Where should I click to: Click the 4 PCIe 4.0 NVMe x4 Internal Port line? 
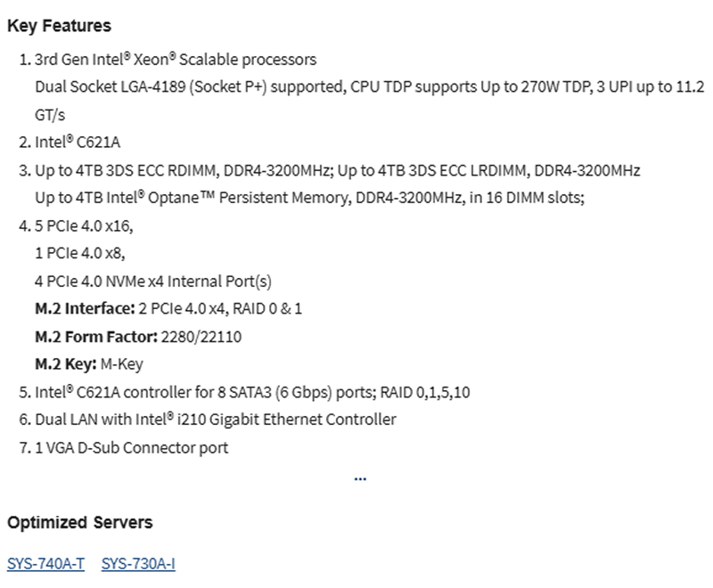click(153, 282)
